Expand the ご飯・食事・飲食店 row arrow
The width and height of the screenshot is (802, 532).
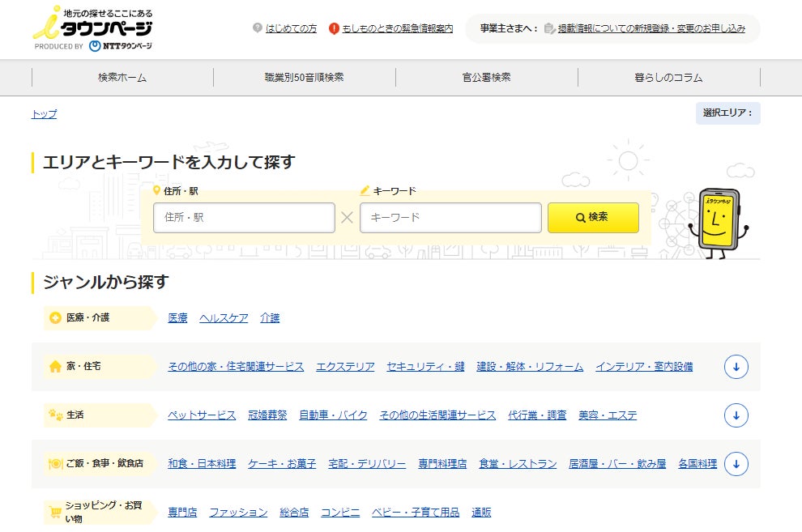736,464
